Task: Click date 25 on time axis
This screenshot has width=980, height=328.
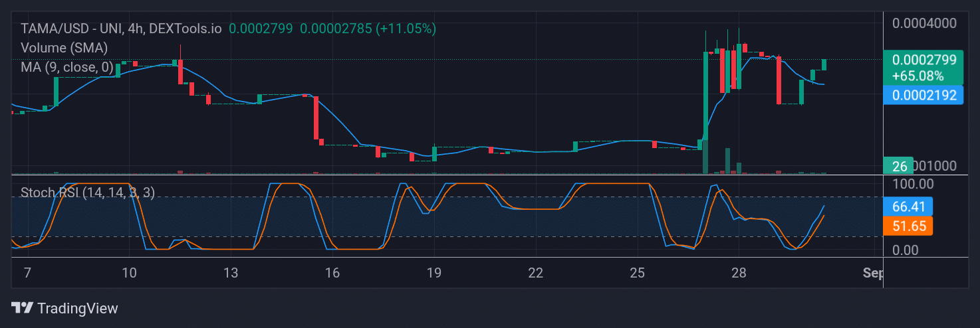Action: (x=637, y=273)
